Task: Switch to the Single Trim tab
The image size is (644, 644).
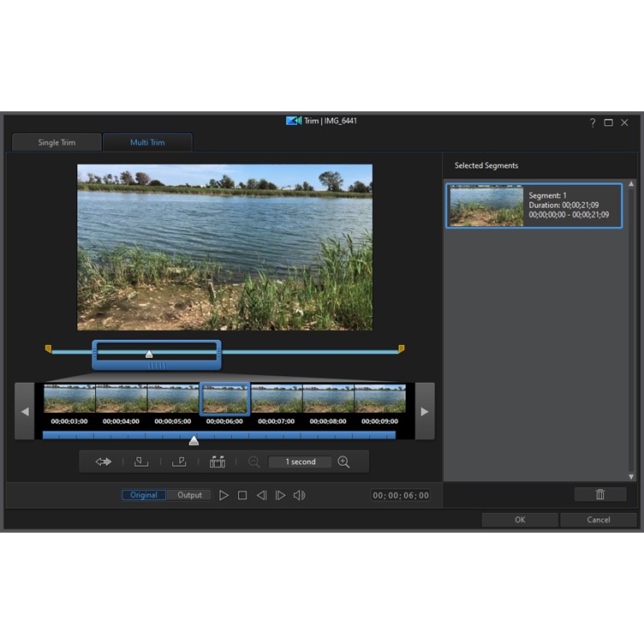Action: [x=57, y=142]
